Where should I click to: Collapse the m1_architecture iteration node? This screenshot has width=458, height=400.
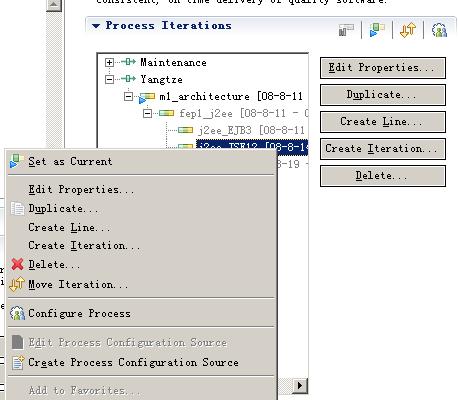(x=128, y=96)
